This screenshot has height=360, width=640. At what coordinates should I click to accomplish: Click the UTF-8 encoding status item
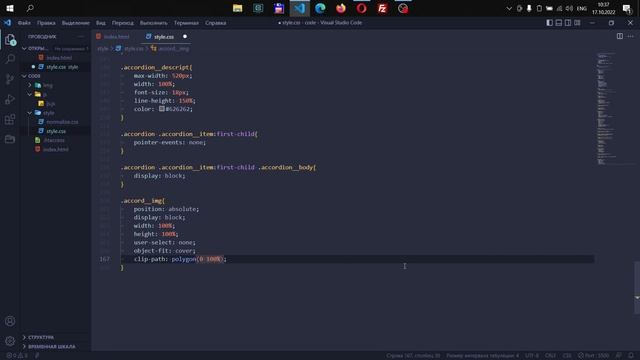(x=532, y=356)
